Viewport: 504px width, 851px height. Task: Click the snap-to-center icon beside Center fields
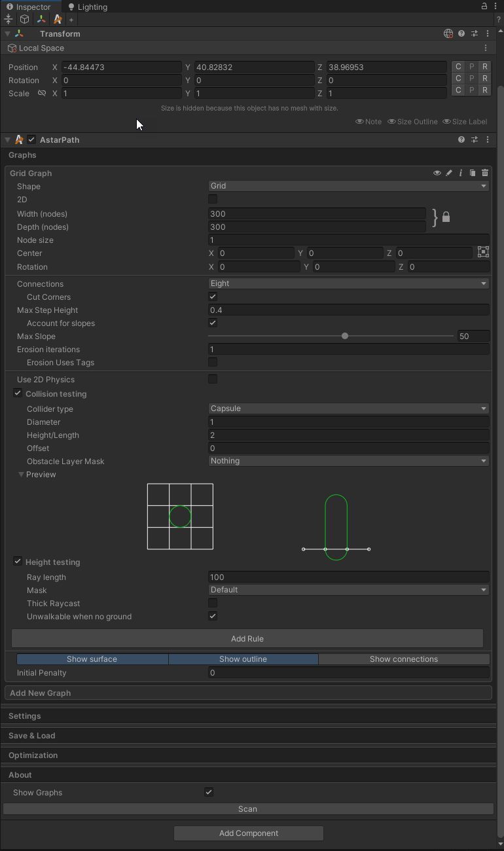[483, 252]
